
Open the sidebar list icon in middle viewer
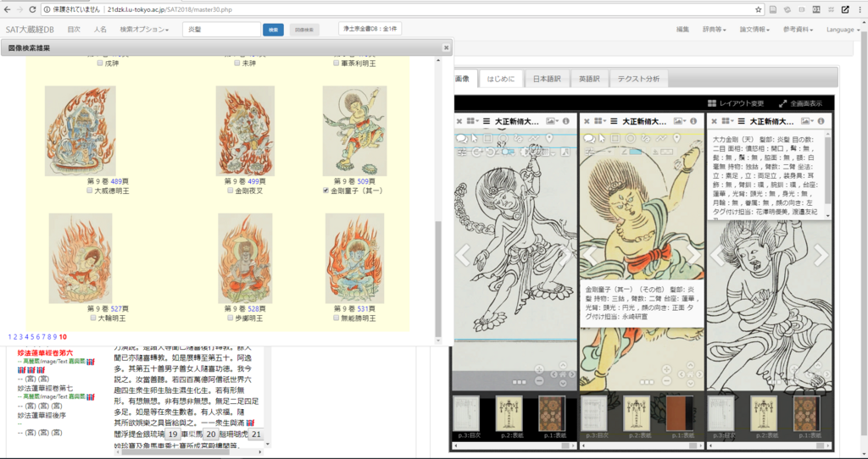pyautogui.click(x=614, y=121)
